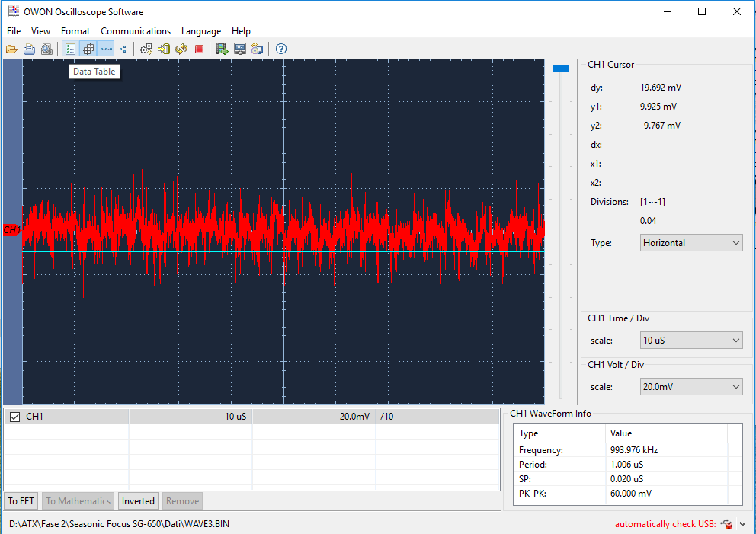
Task: Click the import data arrow icon
Action: point(164,50)
